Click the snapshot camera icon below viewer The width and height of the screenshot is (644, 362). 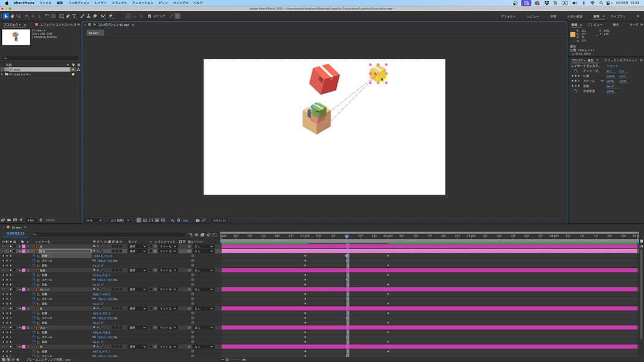pyautogui.click(x=197, y=220)
